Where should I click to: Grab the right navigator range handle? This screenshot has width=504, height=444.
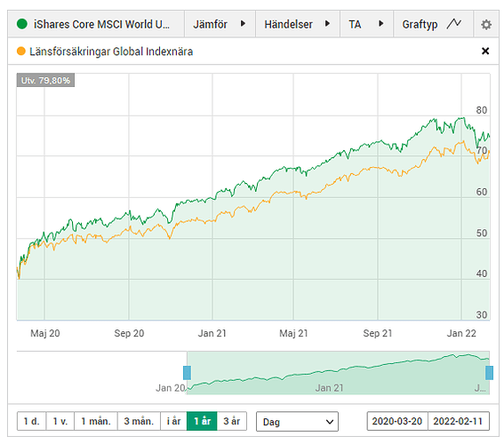click(489, 373)
